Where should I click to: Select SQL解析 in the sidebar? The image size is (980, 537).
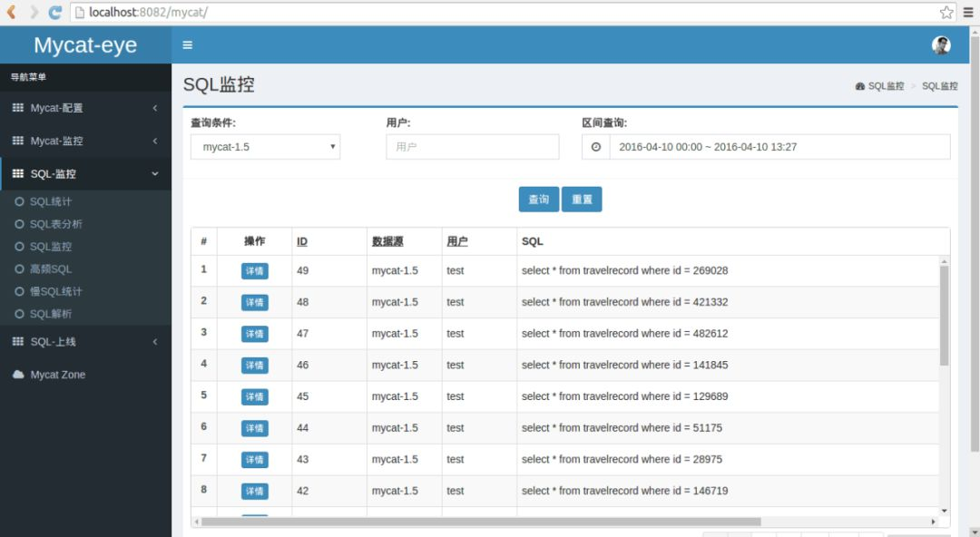click(51, 314)
